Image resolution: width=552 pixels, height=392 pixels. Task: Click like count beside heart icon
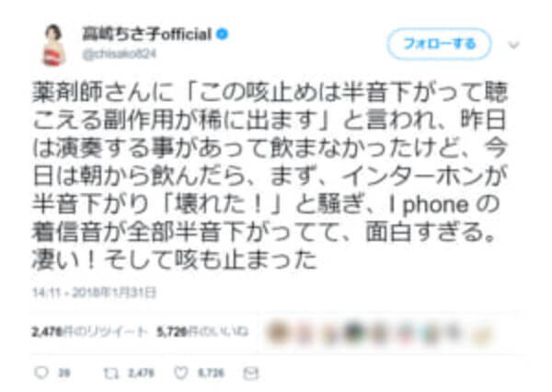[x=211, y=373]
